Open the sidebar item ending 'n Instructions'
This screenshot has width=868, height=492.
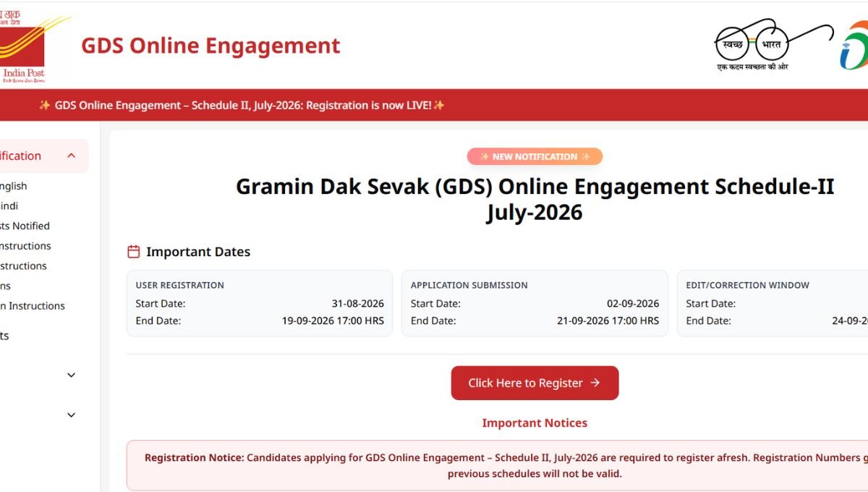[x=33, y=305]
